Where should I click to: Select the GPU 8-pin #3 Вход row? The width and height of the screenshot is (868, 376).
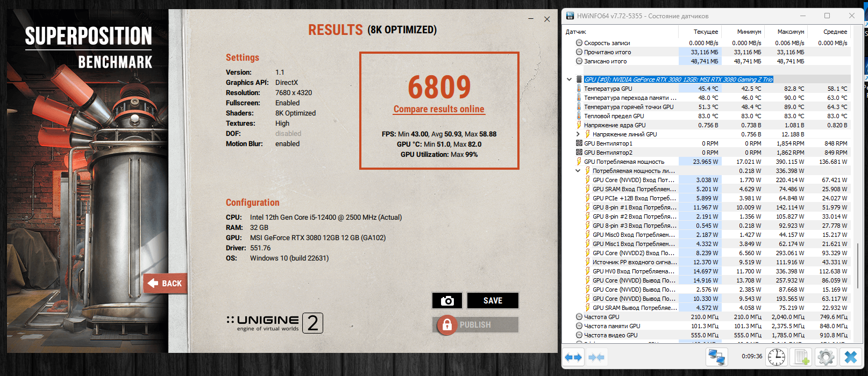[x=706, y=226]
